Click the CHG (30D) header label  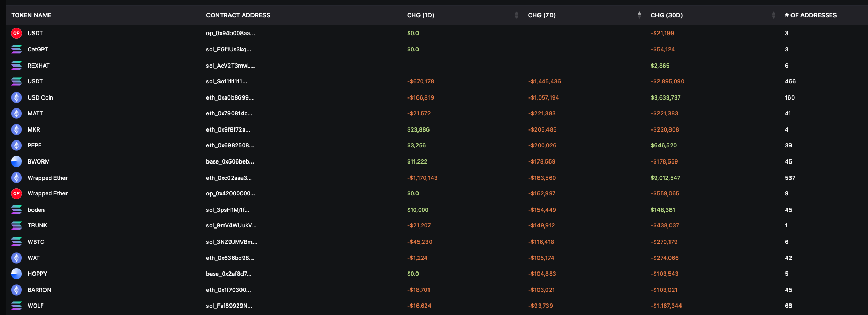(666, 15)
